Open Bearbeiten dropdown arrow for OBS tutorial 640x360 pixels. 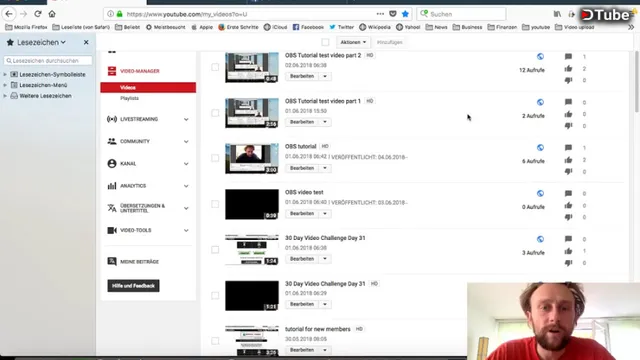[325, 168]
